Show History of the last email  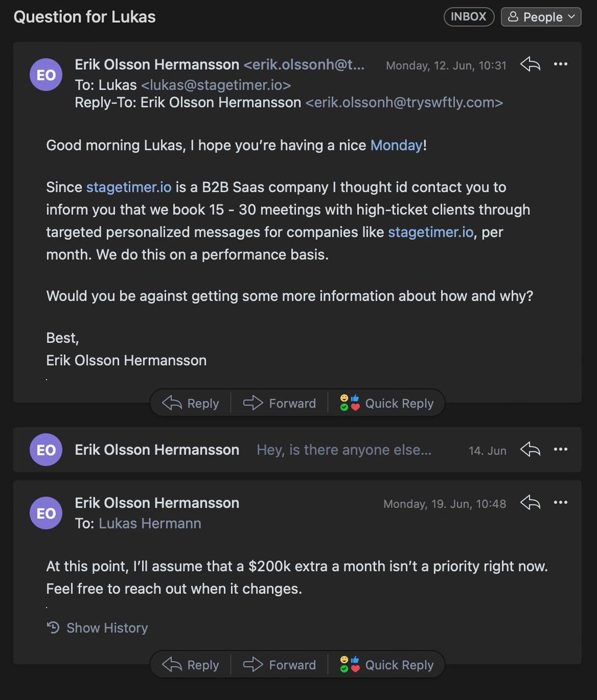[107, 628]
